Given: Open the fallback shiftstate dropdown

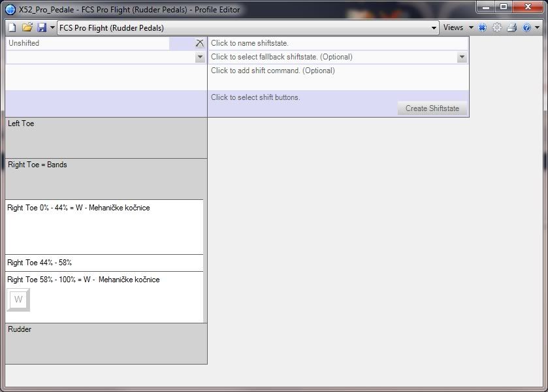Looking at the screenshot, I should tap(462, 57).
